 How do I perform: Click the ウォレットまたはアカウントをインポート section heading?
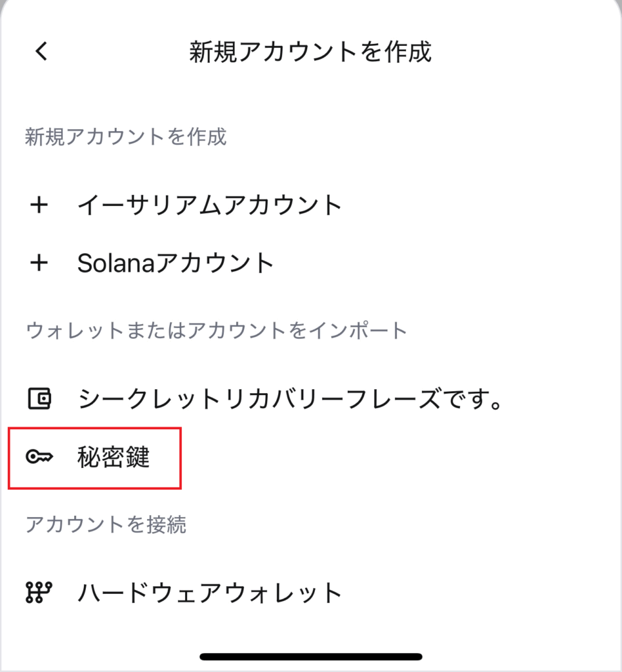pyautogui.click(x=217, y=330)
